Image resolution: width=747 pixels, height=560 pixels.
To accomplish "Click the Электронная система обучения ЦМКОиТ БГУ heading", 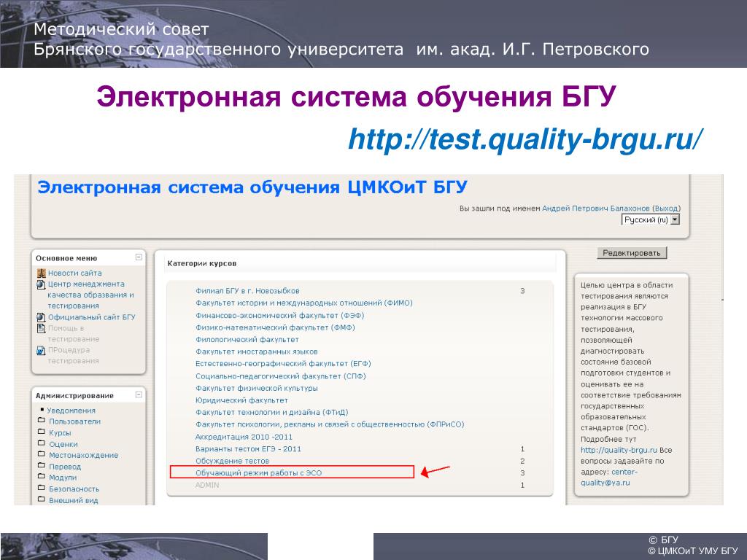I will (x=252, y=187).
